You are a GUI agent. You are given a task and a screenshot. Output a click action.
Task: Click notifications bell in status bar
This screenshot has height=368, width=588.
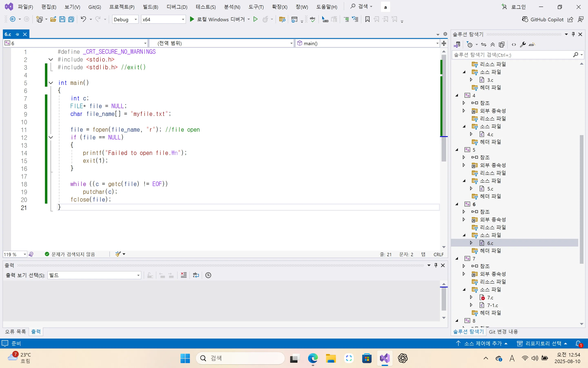pyautogui.click(x=579, y=343)
